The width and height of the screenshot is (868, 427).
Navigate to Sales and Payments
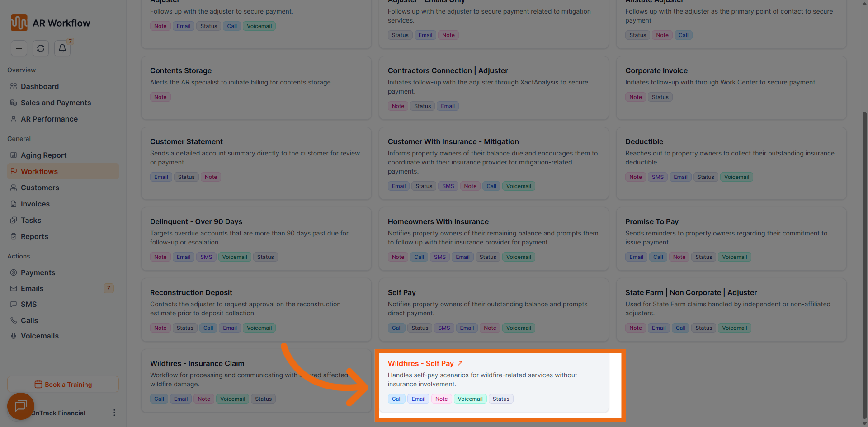pos(56,103)
